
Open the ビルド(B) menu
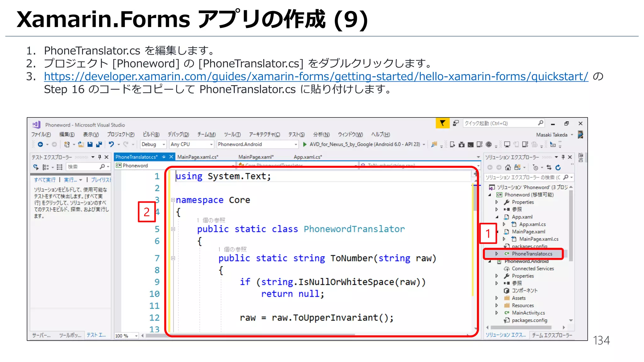coord(151,134)
